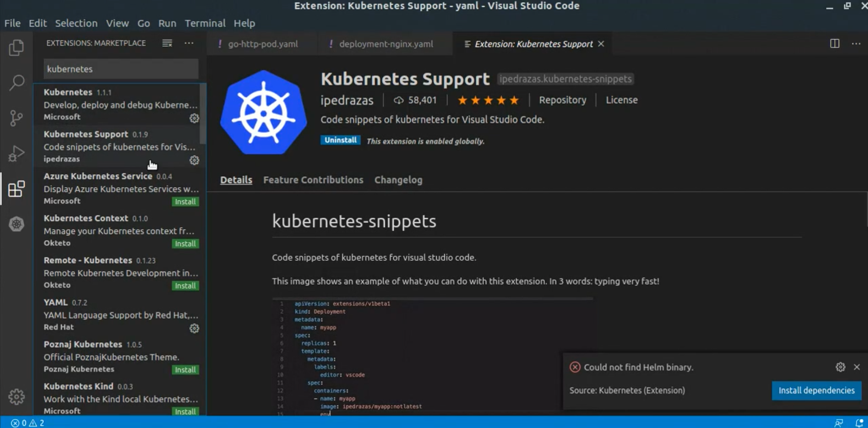
Task: Open the Run menu
Action: (x=167, y=23)
